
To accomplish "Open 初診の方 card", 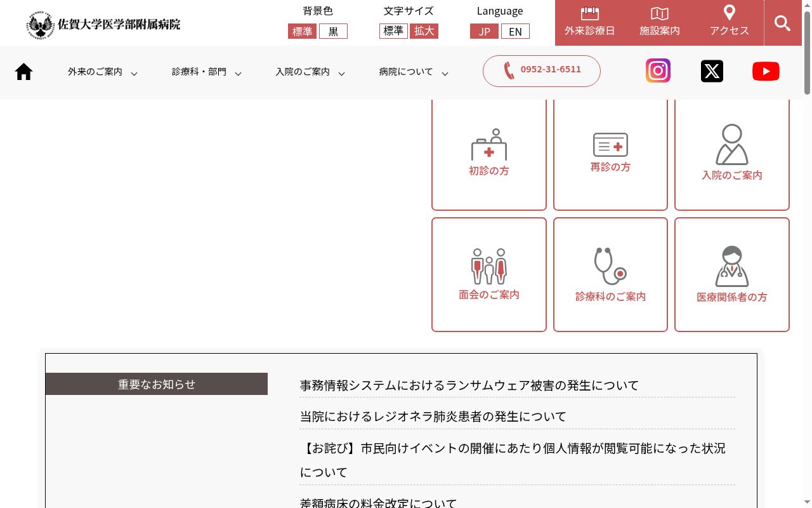I will (489, 154).
